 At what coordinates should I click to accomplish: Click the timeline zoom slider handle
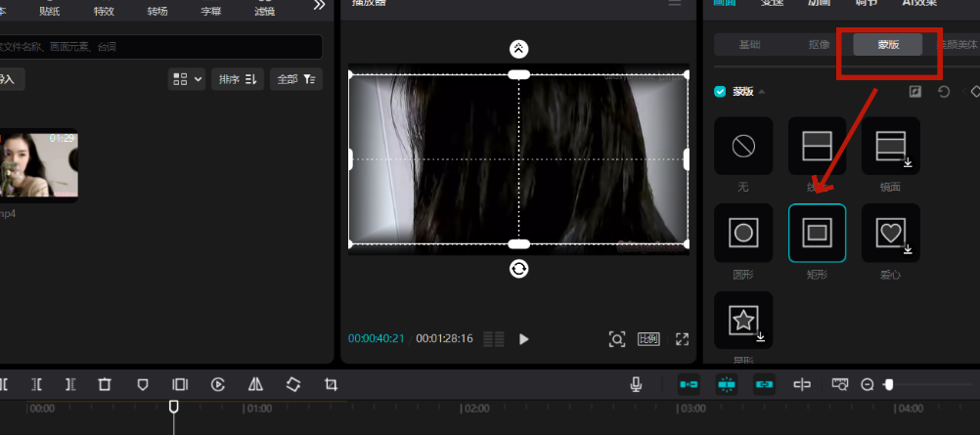(x=888, y=385)
